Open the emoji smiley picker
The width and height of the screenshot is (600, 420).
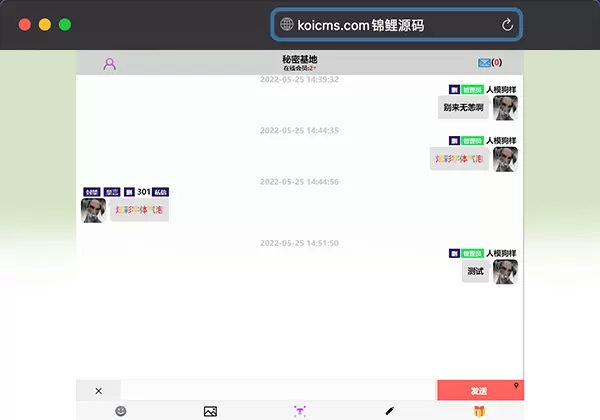click(121, 411)
